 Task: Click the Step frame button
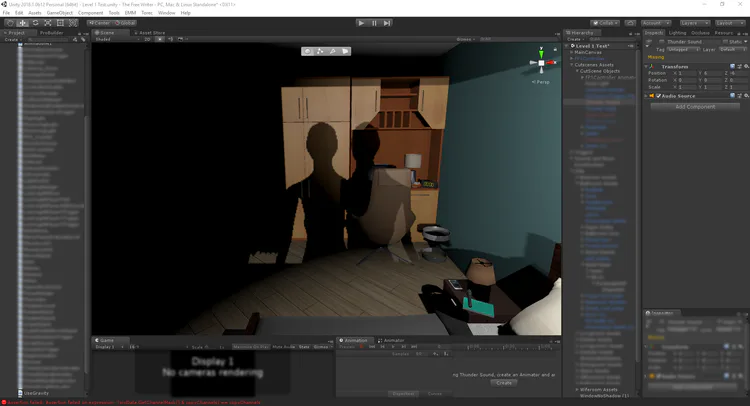387,23
